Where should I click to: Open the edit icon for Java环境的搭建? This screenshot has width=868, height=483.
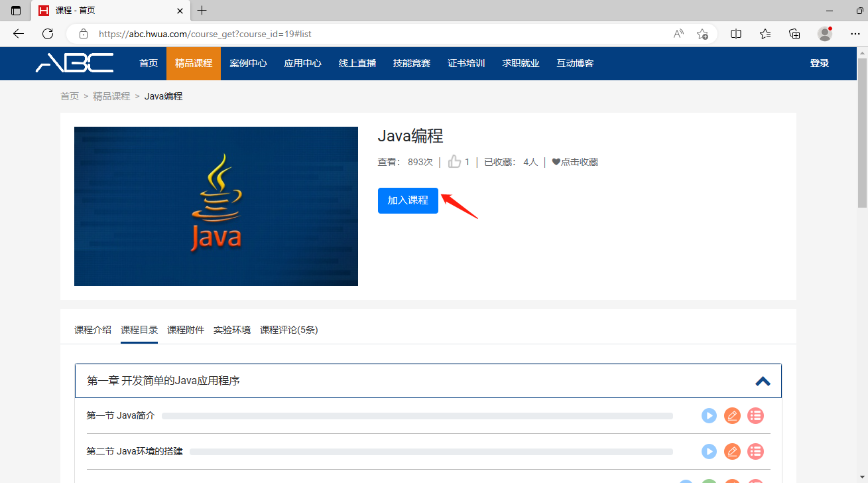pyautogui.click(x=732, y=452)
